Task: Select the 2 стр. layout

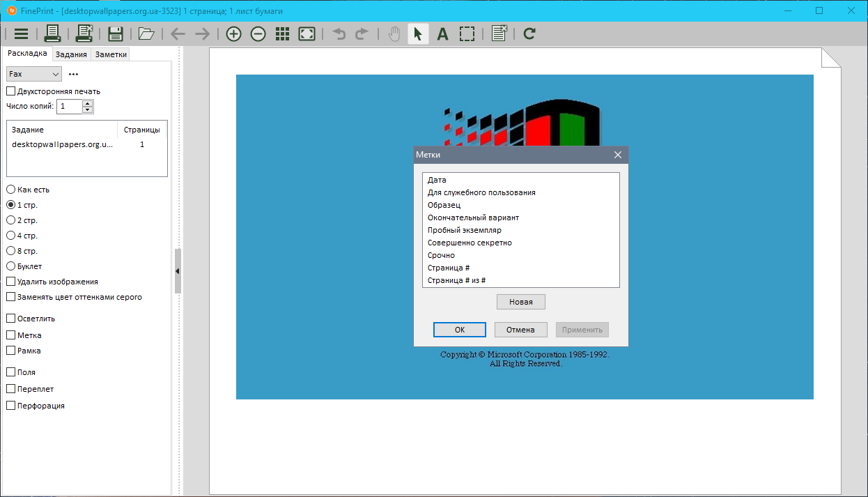Action: point(22,220)
